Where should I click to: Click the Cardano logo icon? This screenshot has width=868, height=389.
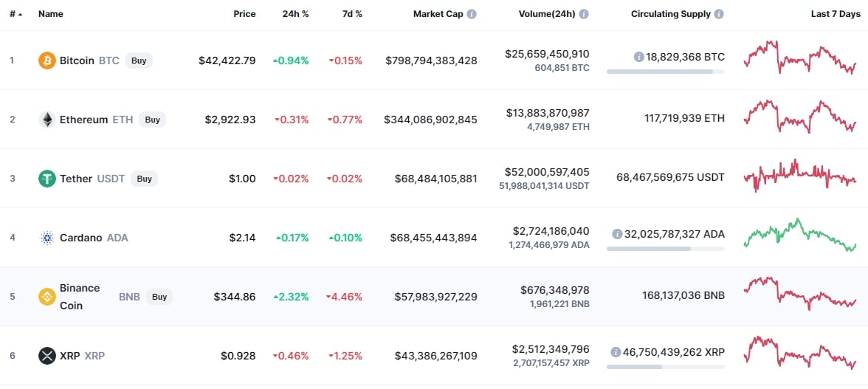tap(47, 238)
